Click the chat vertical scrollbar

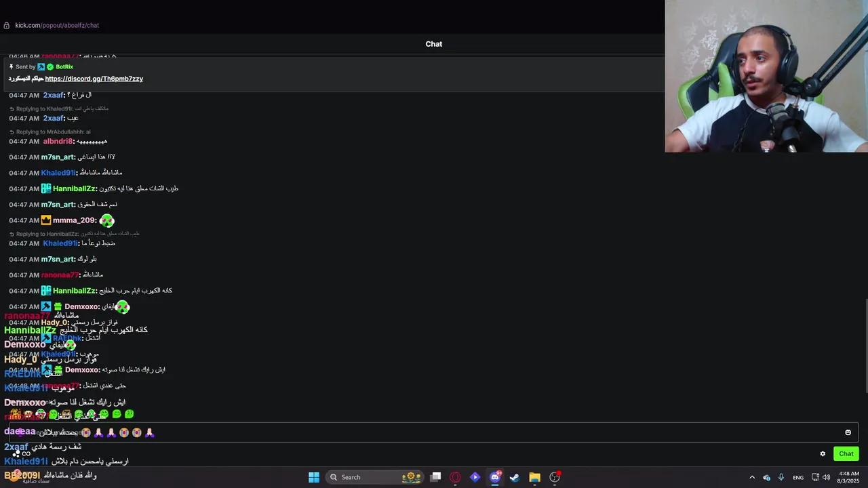click(865, 345)
